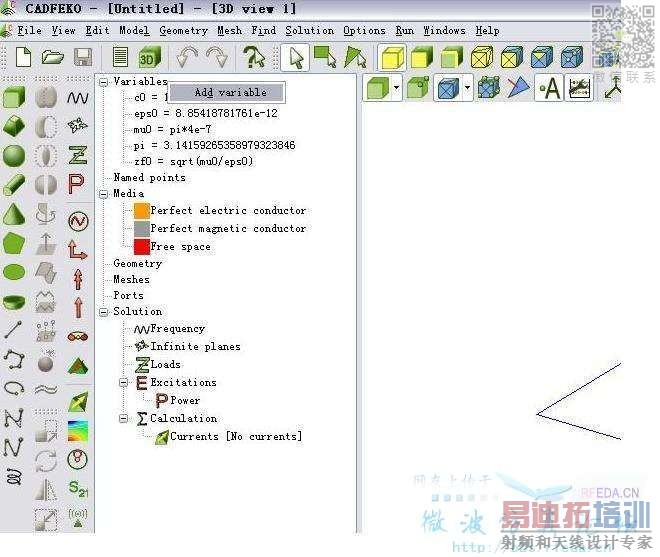Viewport: 660px width, 557px height.
Task: Click the frequency wave icon in toolbar
Action: [78, 98]
